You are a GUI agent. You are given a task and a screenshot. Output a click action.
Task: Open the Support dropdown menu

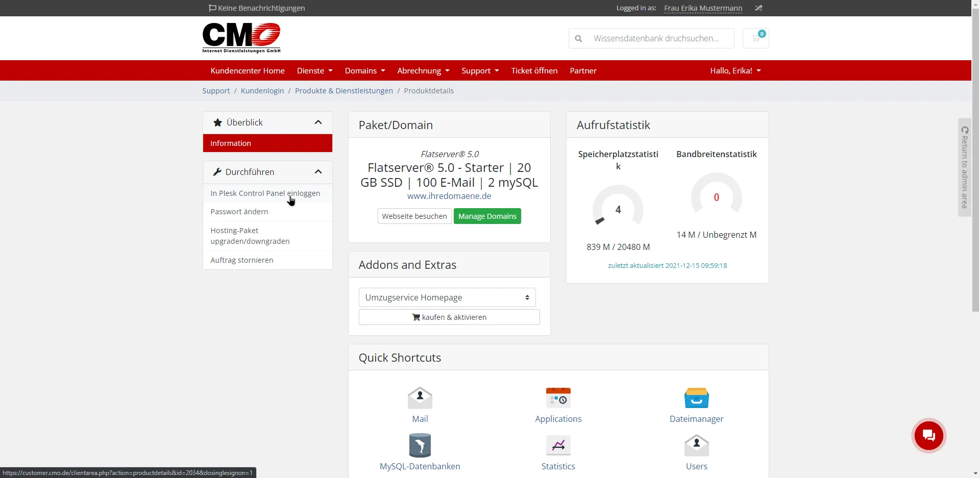coord(480,70)
